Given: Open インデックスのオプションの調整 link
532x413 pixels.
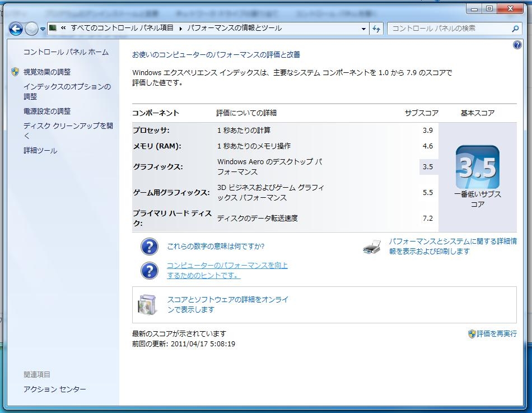Looking at the screenshot, I should coord(67,91).
